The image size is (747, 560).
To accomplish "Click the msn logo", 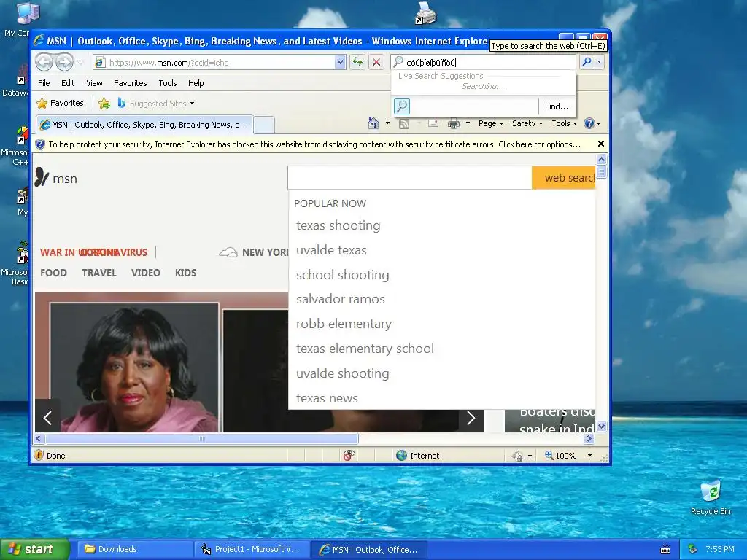I will (55, 178).
